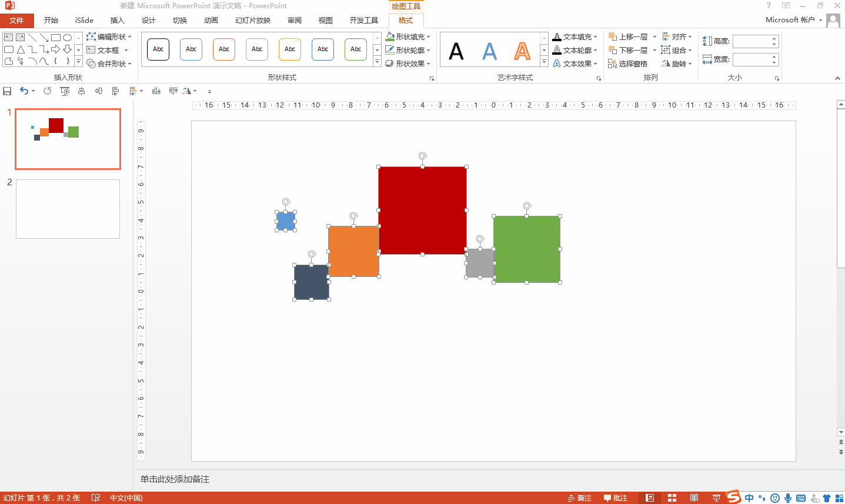This screenshot has height=504, width=845.
Task: Open the Rotate (旋转) dropdown
Action: pos(677,64)
